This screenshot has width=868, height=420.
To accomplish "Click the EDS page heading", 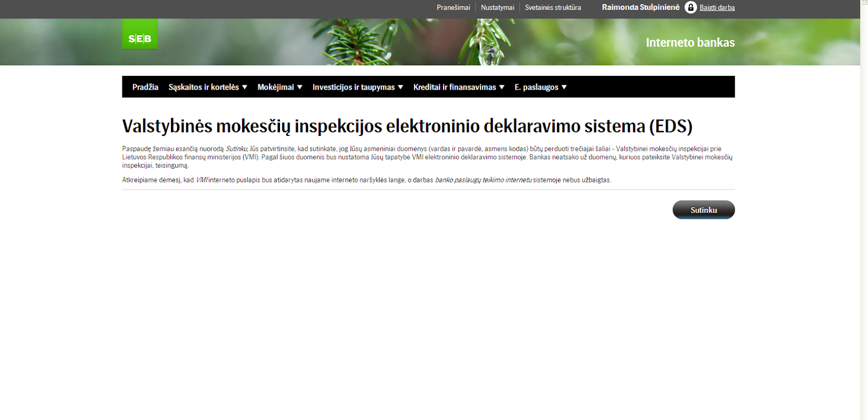I will click(407, 126).
